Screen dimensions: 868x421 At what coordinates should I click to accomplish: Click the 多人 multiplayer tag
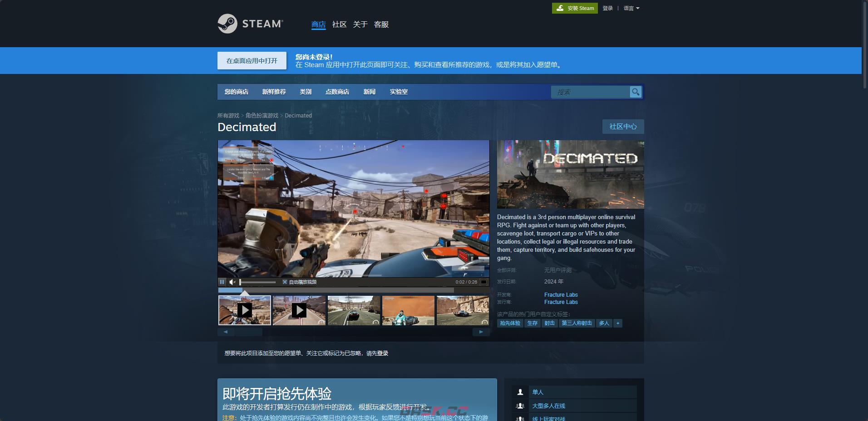[604, 323]
